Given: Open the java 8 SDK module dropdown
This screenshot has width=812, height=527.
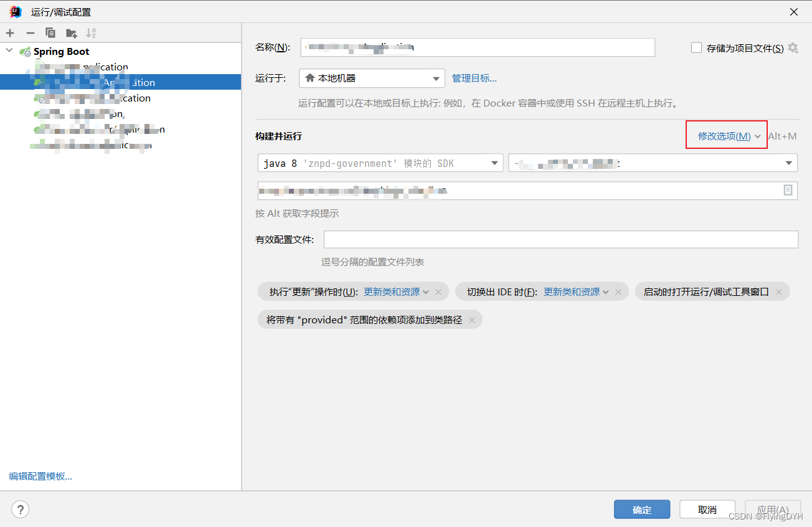Looking at the screenshot, I should pyautogui.click(x=380, y=163).
